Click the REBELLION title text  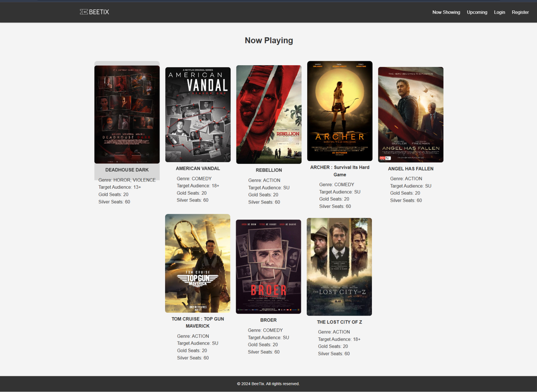tap(269, 170)
